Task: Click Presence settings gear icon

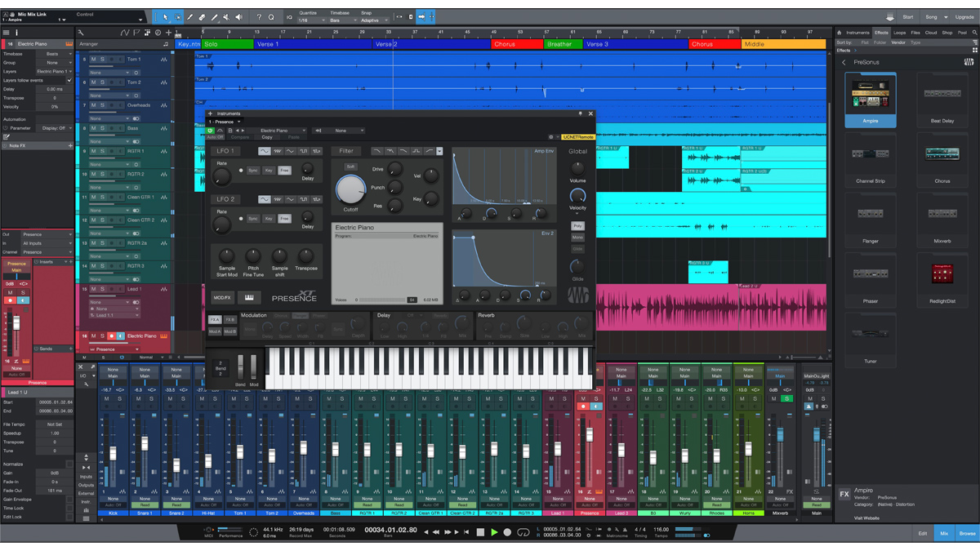Action: [x=551, y=137]
